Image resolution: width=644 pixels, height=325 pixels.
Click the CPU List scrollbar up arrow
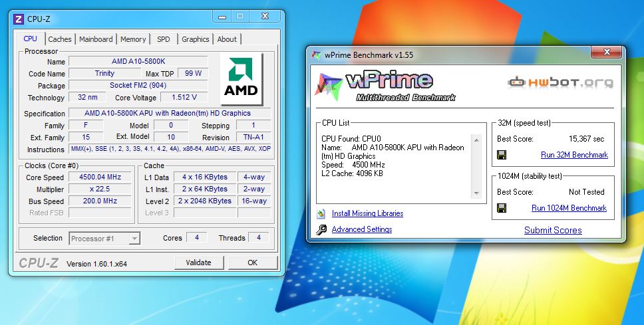click(476, 140)
